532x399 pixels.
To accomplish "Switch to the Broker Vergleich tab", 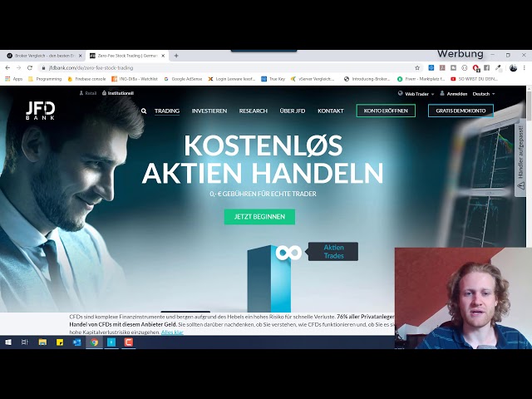I will (42, 56).
